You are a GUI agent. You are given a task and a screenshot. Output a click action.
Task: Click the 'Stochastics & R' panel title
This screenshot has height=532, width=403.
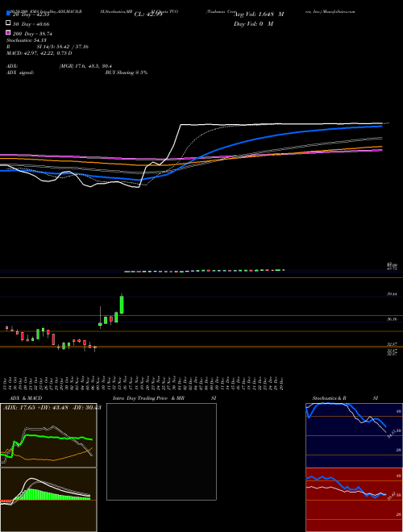pyautogui.click(x=329, y=398)
